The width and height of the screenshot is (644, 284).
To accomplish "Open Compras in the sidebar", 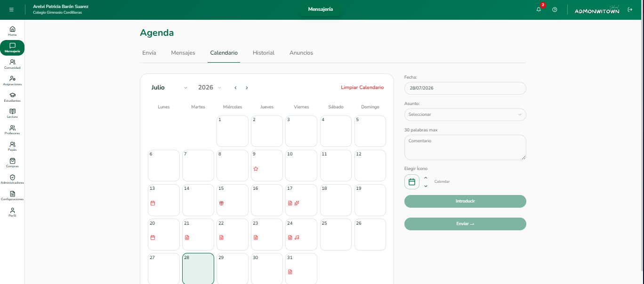I will (12, 162).
